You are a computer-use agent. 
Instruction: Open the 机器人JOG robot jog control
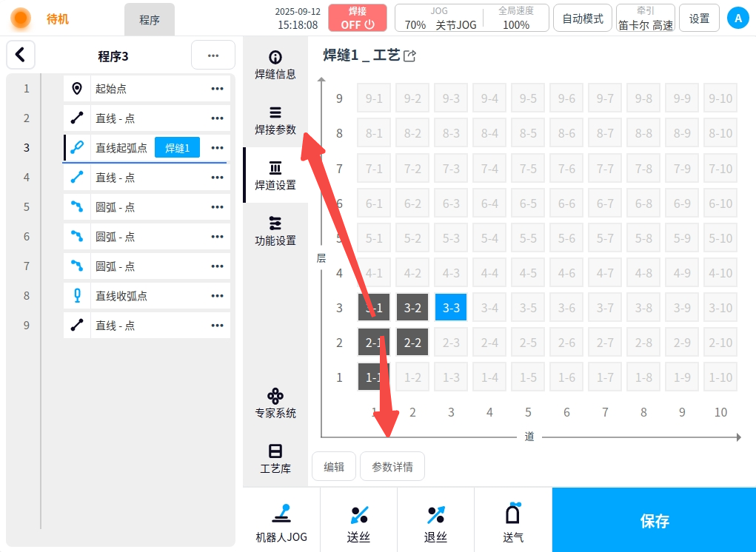[281, 522]
